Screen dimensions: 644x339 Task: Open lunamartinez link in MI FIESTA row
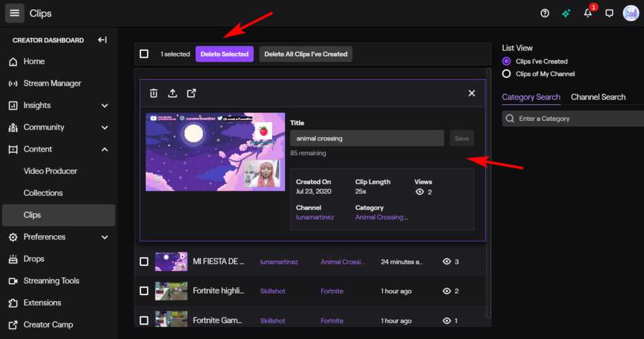(279, 262)
